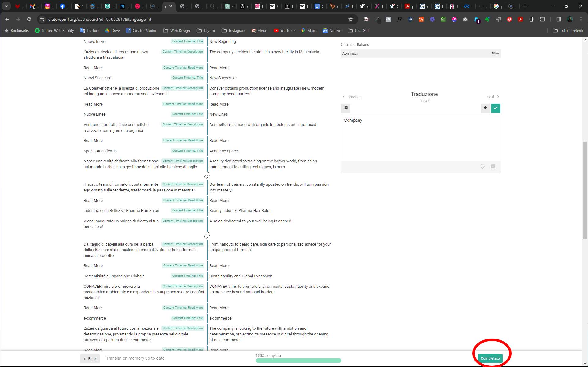Open the glossary book icon

493,167
